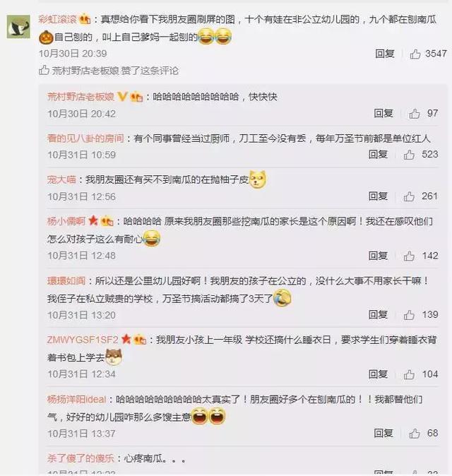Click 环環如洵 username link
The image size is (452, 476).
coord(66,281)
